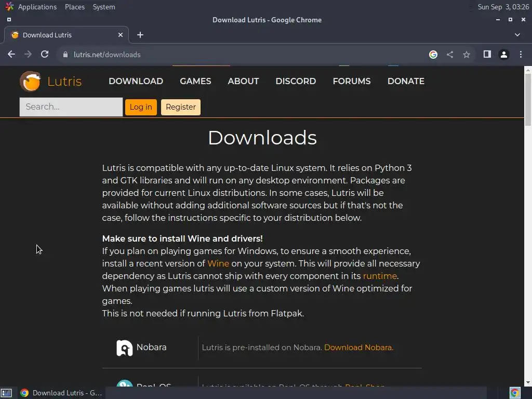Go to the GAMES page
The width and height of the screenshot is (532, 399).
(195, 81)
